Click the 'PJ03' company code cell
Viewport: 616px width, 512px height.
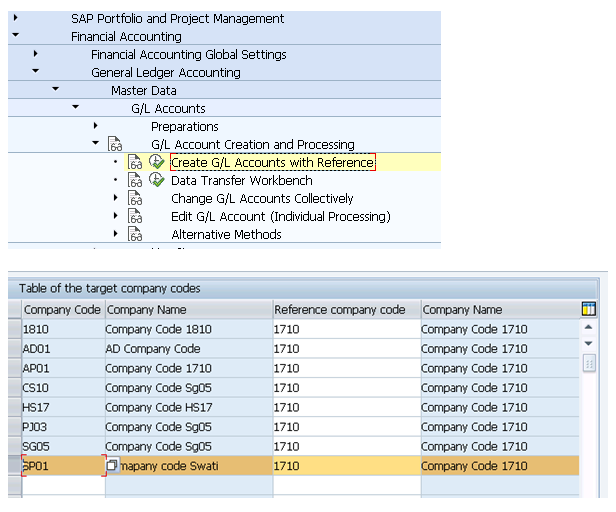[64, 427]
